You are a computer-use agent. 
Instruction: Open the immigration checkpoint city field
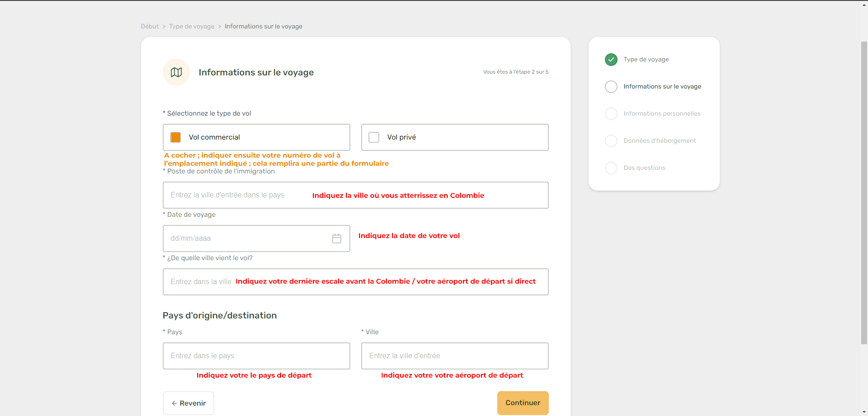pyautogui.click(x=235, y=195)
